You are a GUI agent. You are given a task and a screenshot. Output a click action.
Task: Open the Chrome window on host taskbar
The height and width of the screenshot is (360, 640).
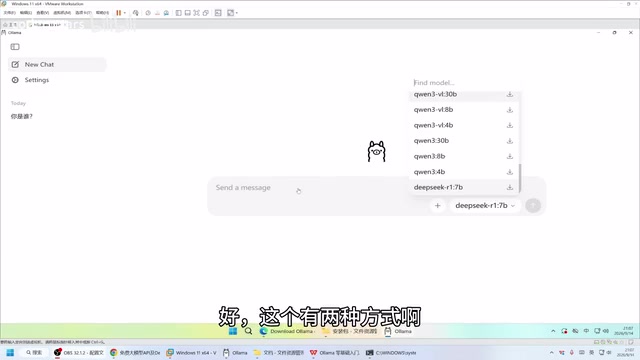[136, 352]
